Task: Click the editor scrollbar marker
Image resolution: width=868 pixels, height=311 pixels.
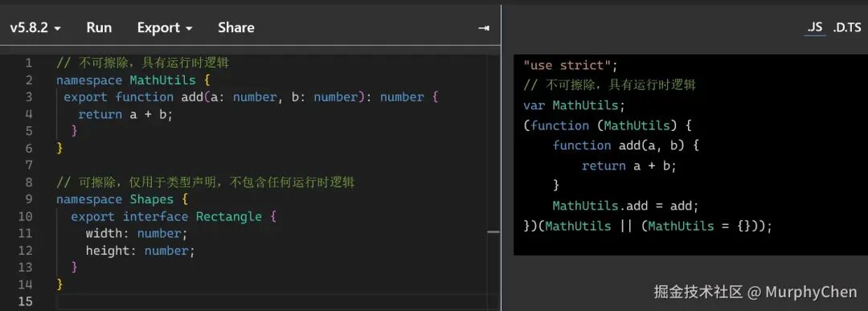Action: 493,232
